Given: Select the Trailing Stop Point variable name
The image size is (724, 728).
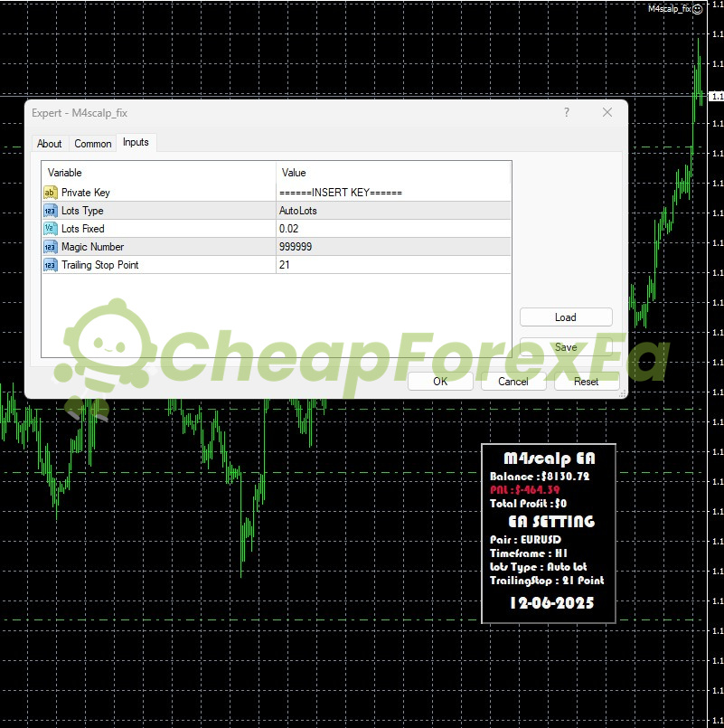Looking at the screenshot, I should point(99,265).
